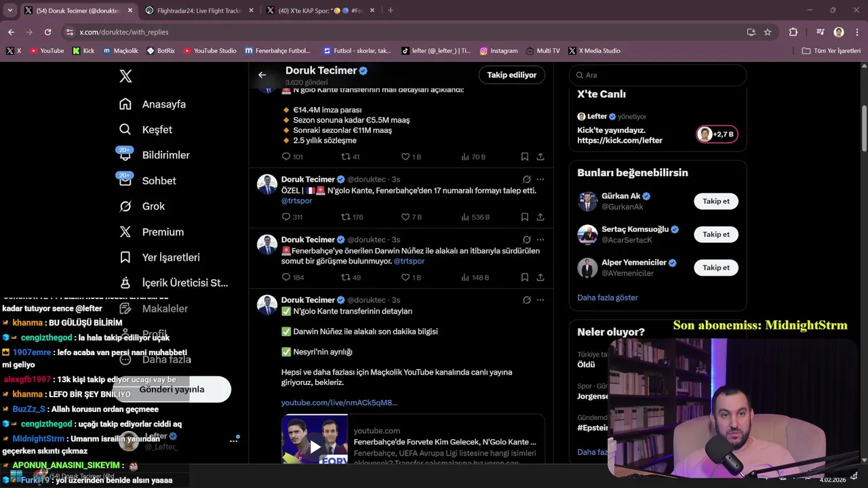Screen dimensions: 868x488
Task: Share the 17 numaralı forma post
Action: click(x=540, y=217)
